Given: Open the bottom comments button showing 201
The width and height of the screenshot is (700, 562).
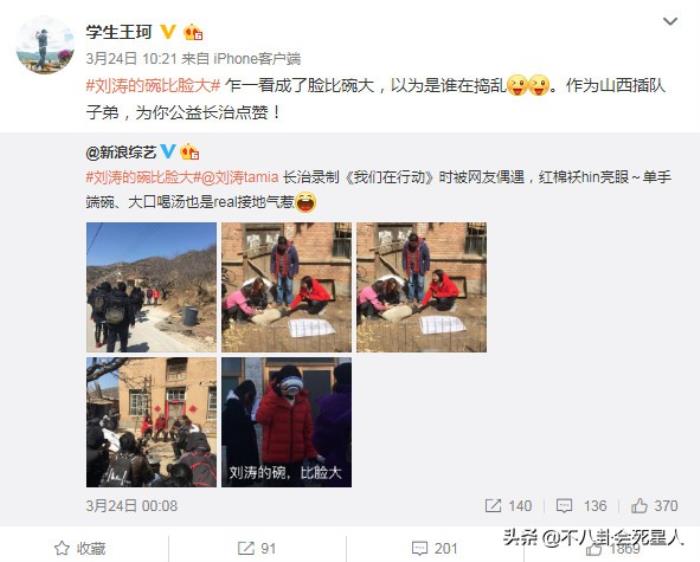Looking at the screenshot, I should pyautogui.click(x=434, y=548).
